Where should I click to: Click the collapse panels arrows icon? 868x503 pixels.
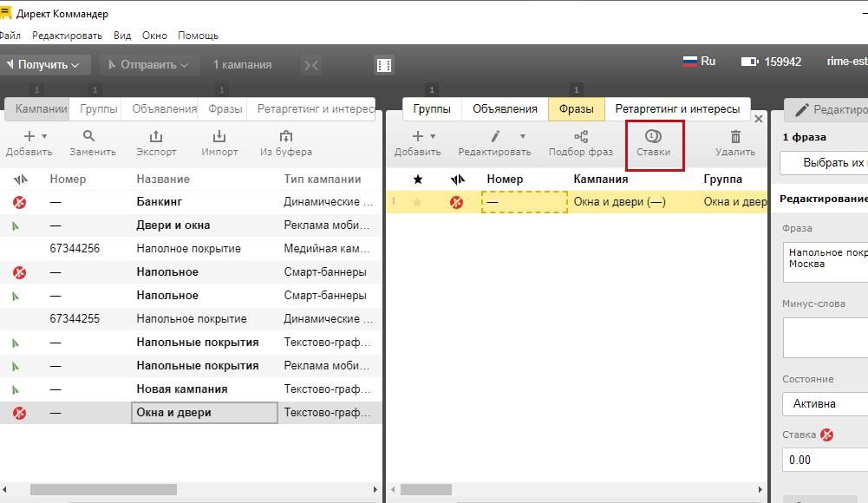(311, 65)
